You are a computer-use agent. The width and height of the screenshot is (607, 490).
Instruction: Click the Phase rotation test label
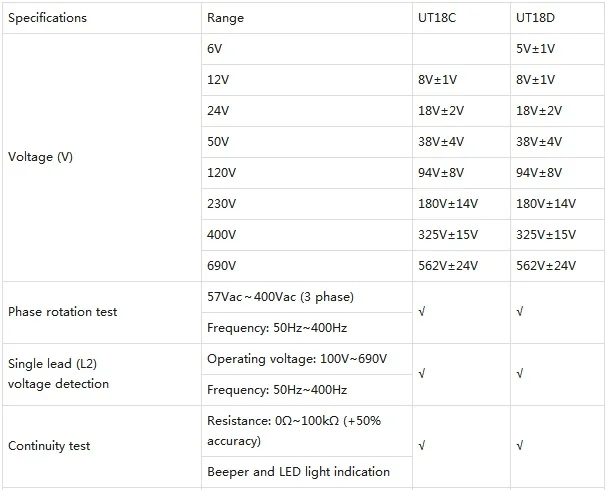63,312
